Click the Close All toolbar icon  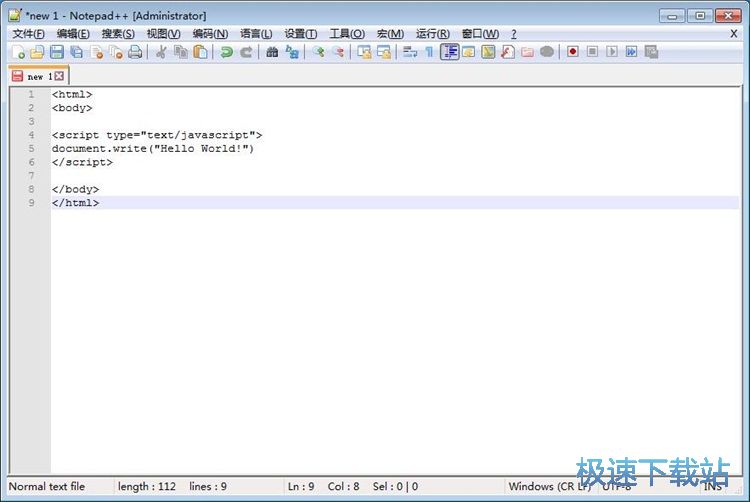click(x=116, y=52)
